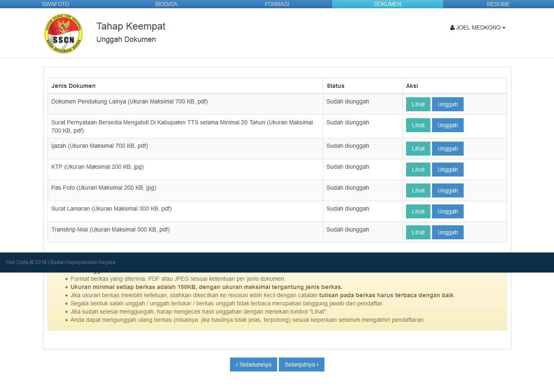This screenshot has height=392, width=554.
Task: View the uploaded Pas Foto
Action: pos(418,190)
